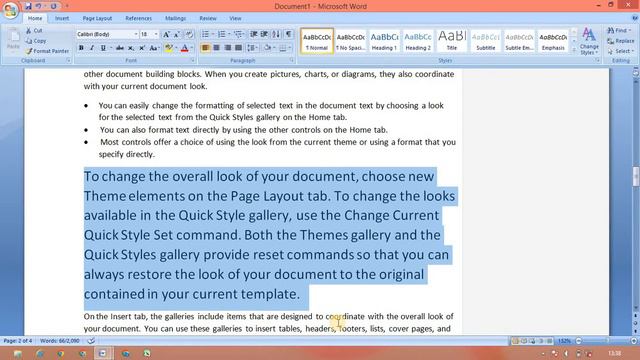640x360 pixels.
Task: Apply bullet list formatting
Action: tap(205, 34)
